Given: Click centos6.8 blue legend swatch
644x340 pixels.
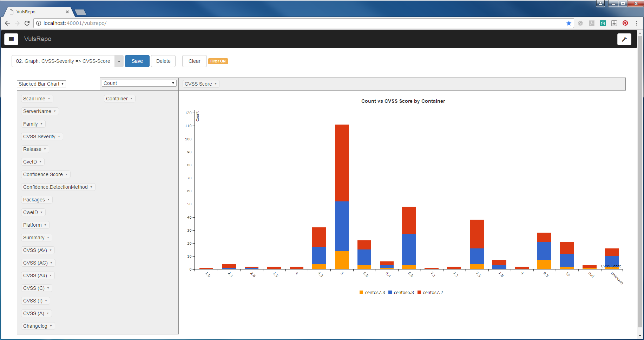Looking at the screenshot, I should tap(390, 292).
